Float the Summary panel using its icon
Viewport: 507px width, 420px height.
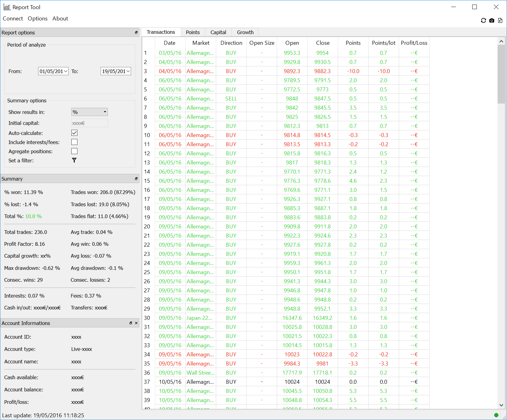[x=136, y=179]
